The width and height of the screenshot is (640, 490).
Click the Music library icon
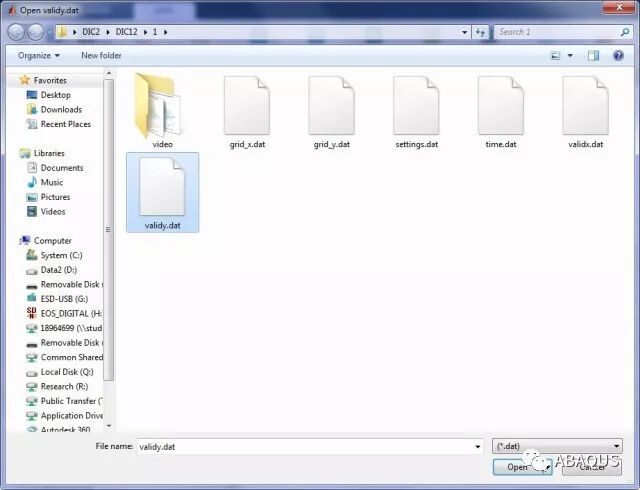click(31, 182)
